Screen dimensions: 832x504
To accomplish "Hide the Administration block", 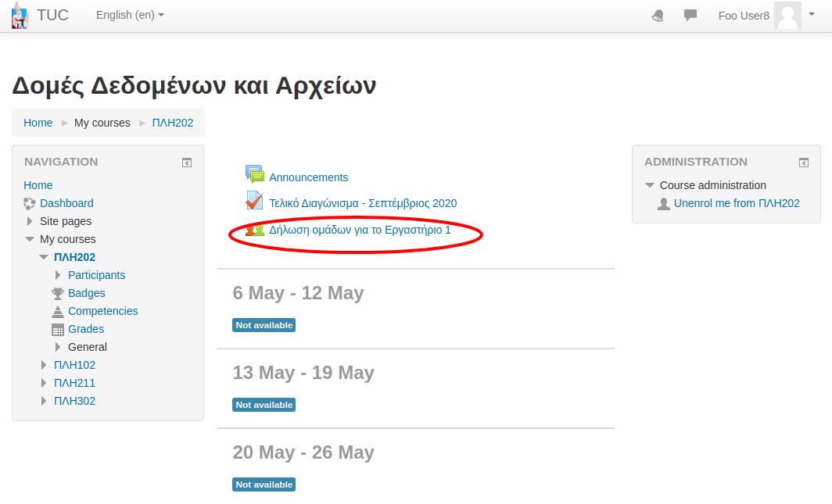I will tap(804, 163).
